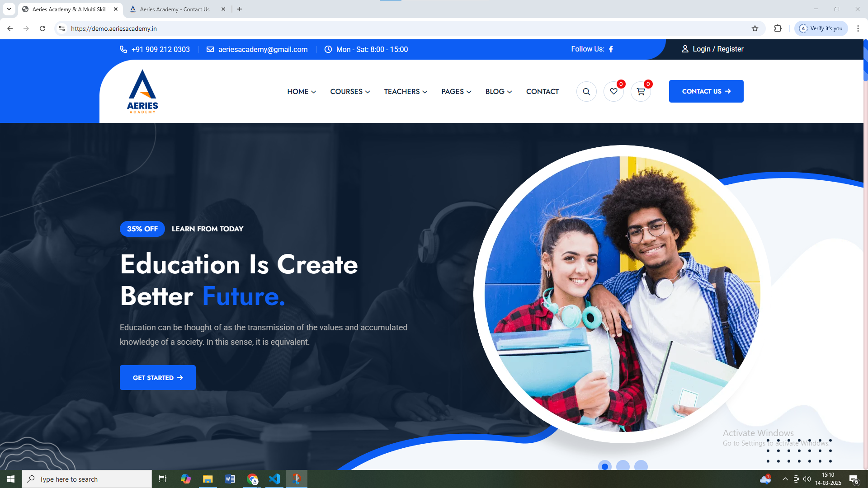Click the hero image of two students
The height and width of the screenshot is (488, 868).
[623, 294]
